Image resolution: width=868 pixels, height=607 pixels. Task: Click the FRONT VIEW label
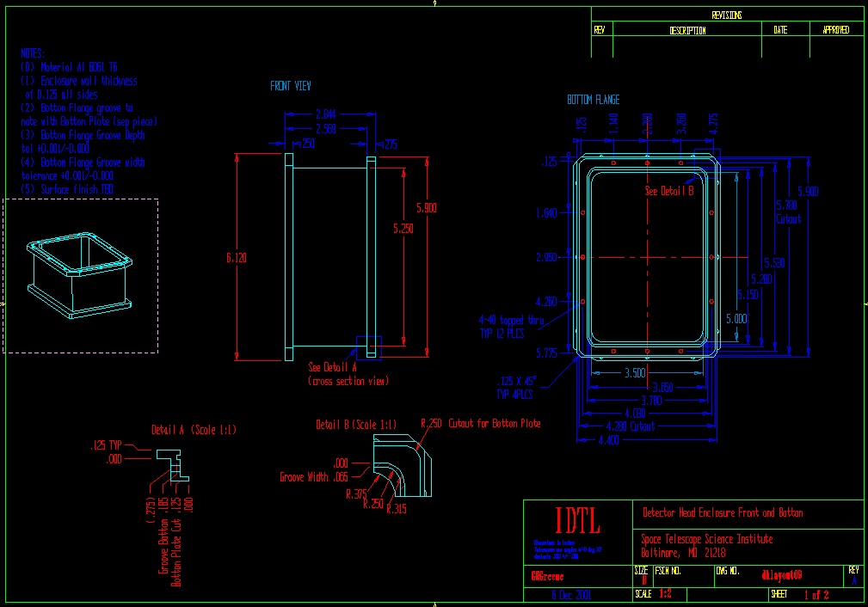(291, 86)
